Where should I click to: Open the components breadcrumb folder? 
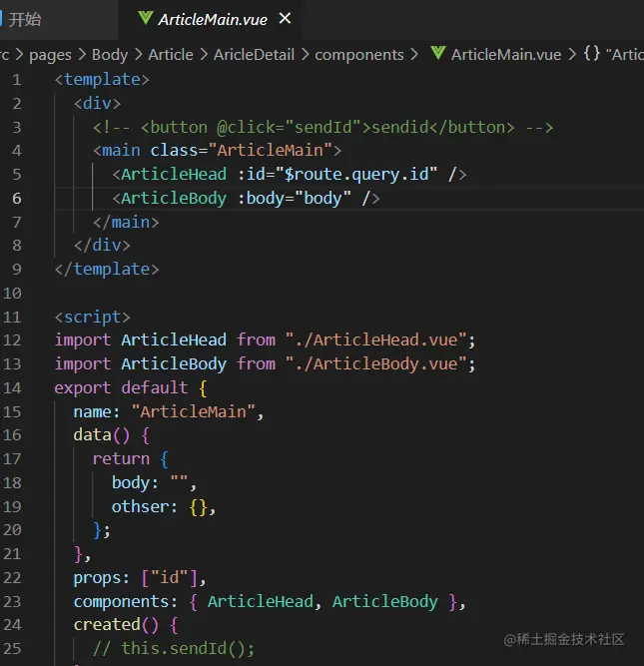[x=359, y=55]
